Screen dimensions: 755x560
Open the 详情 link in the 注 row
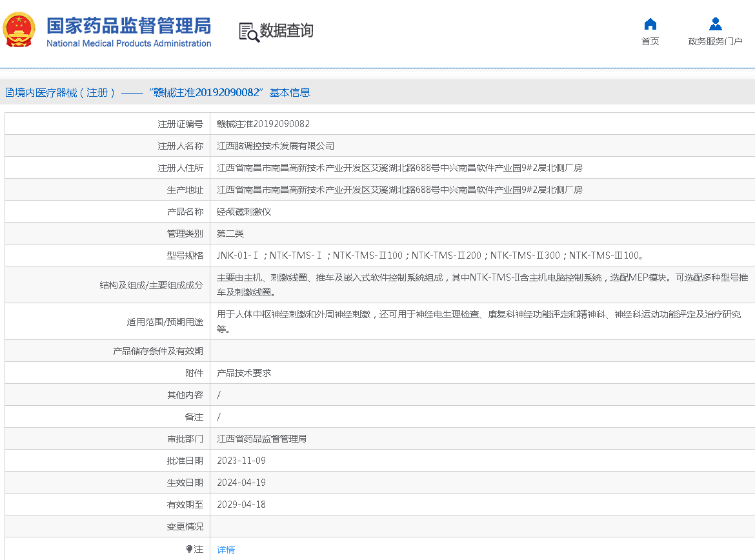pos(226,550)
